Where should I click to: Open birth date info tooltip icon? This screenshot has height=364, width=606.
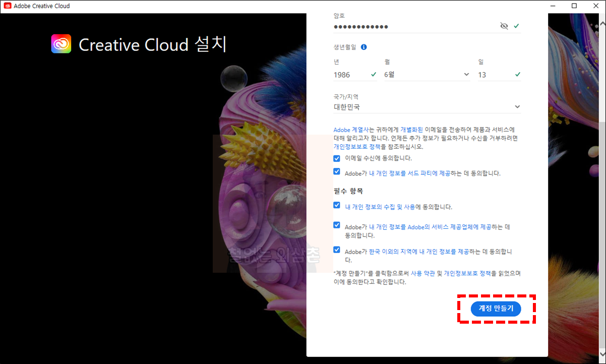(x=363, y=47)
